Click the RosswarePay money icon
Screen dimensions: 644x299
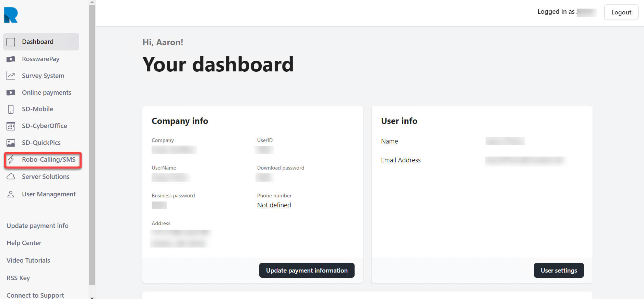click(11, 59)
